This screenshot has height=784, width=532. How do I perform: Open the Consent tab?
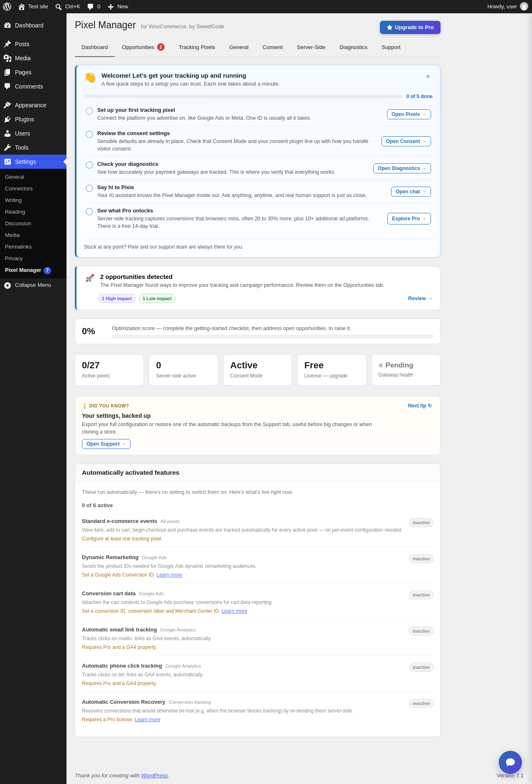click(x=273, y=47)
